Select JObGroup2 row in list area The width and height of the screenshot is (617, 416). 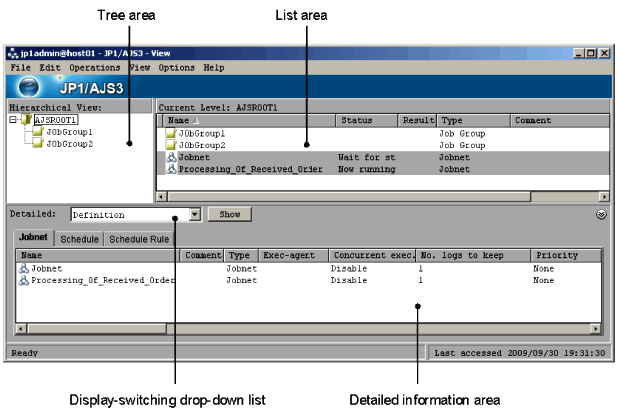pyautogui.click(x=382, y=145)
